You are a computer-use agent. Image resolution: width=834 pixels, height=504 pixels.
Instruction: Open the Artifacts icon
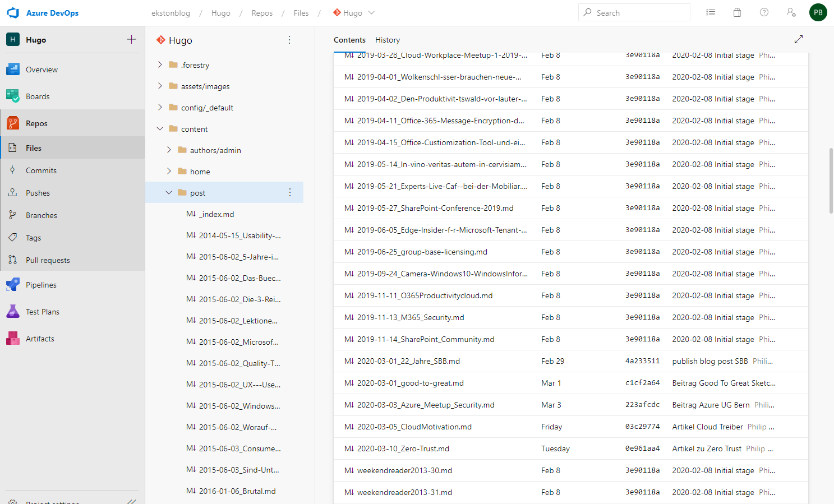pos(13,339)
